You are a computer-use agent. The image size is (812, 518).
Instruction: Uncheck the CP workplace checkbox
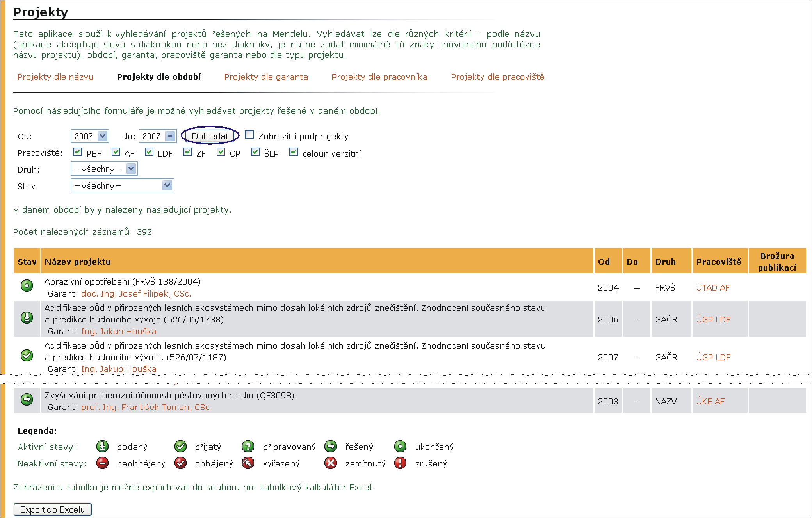pyautogui.click(x=221, y=152)
